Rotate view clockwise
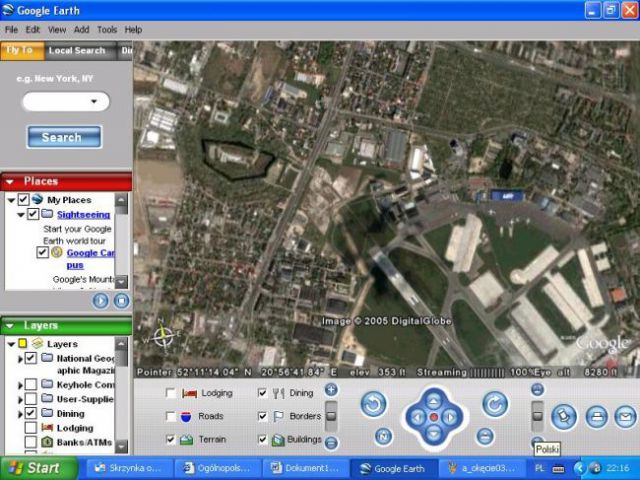The width and height of the screenshot is (640, 480). coord(495,404)
